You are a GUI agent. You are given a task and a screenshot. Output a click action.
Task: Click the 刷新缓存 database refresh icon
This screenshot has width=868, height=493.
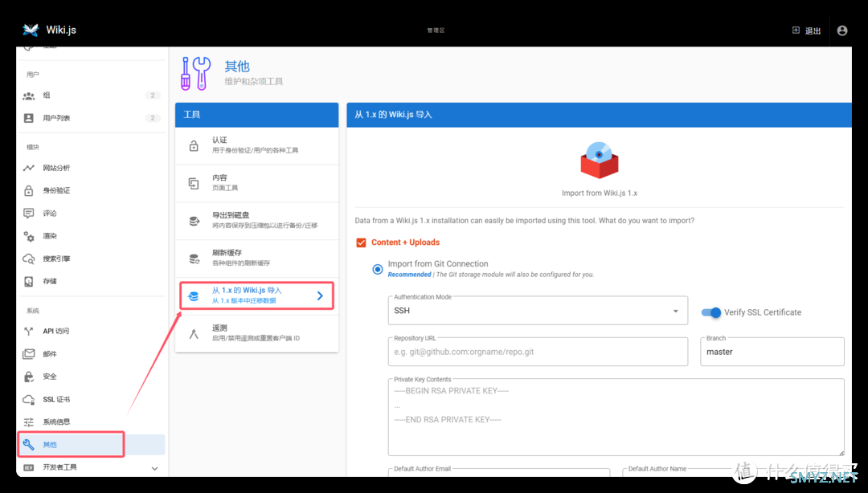(194, 259)
